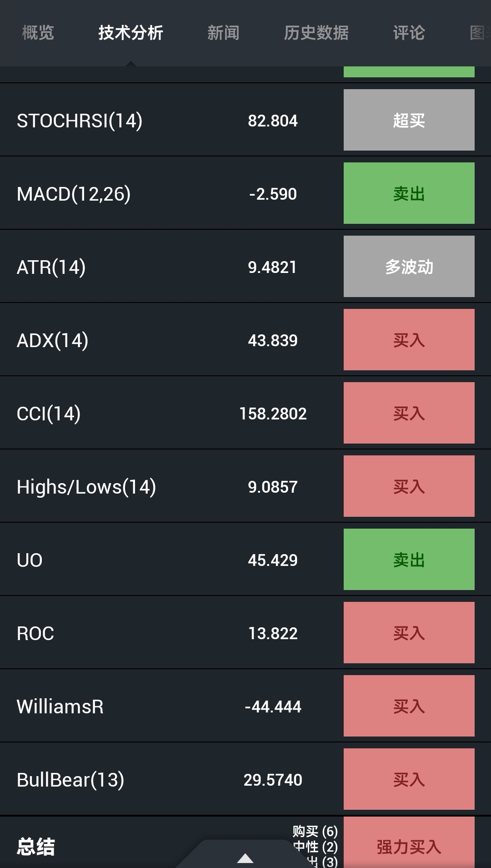Open the 历史数据 tab

click(x=316, y=33)
